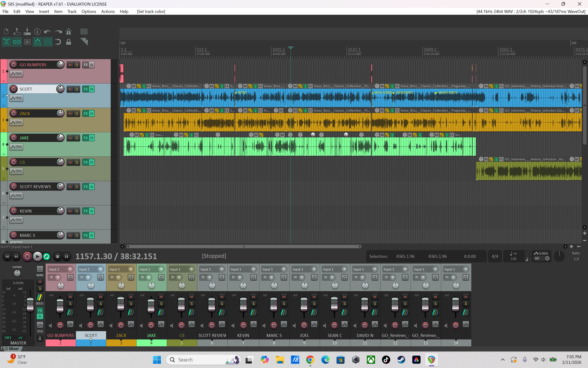
Task: Open input FX on GO BUMPERS mixer strip
Action: (x=70, y=277)
